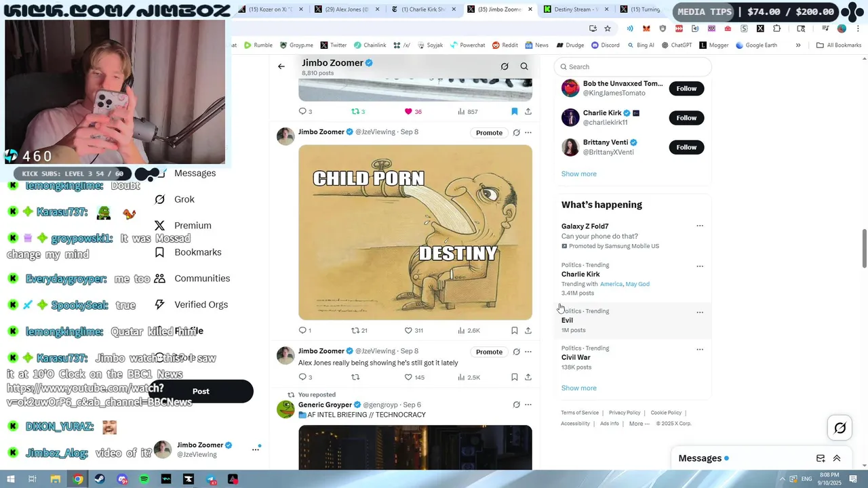Bookmark this page with the star icon

(x=608, y=28)
